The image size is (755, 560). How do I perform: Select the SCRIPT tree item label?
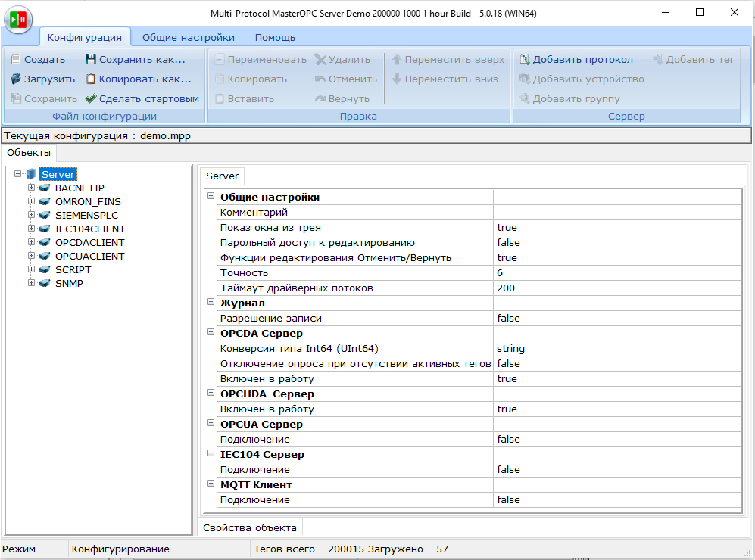click(73, 269)
